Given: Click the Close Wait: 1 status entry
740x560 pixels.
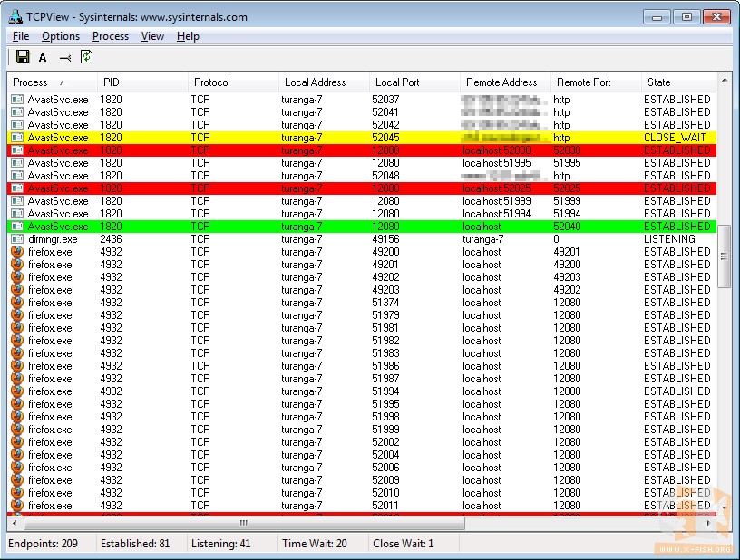Looking at the screenshot, I should pyautogui.click(x=403, y=544).
